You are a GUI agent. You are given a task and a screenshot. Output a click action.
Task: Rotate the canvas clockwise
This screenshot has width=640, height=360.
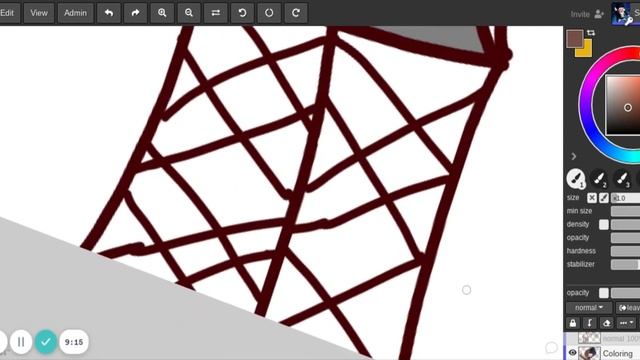pos(296,13)
